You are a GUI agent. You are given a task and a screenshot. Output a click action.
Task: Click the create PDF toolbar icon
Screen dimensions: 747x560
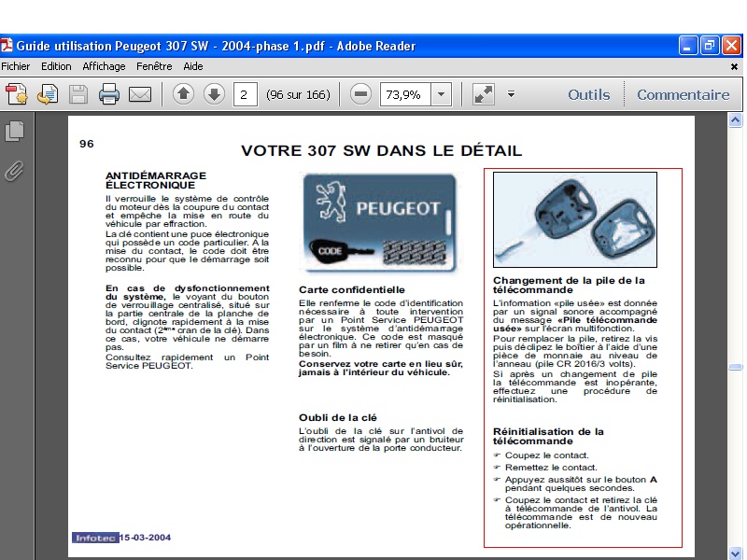pos(17,94)
